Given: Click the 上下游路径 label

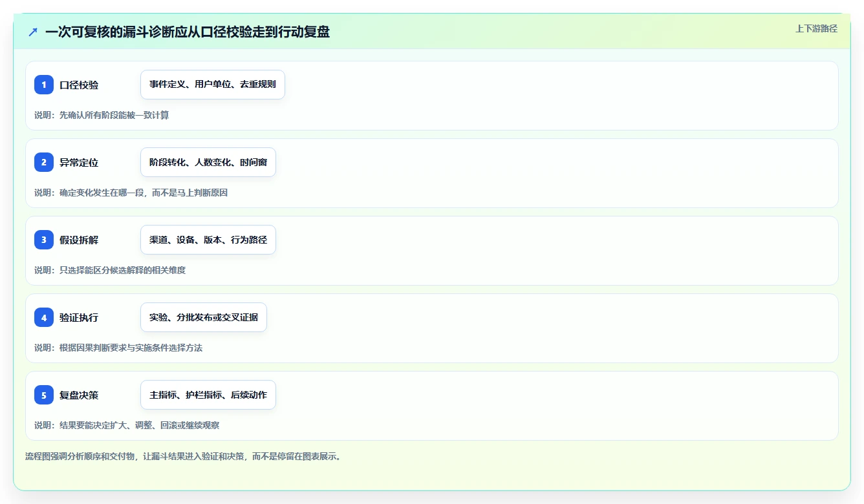Looking at the screenshot, I should (816, 28).
